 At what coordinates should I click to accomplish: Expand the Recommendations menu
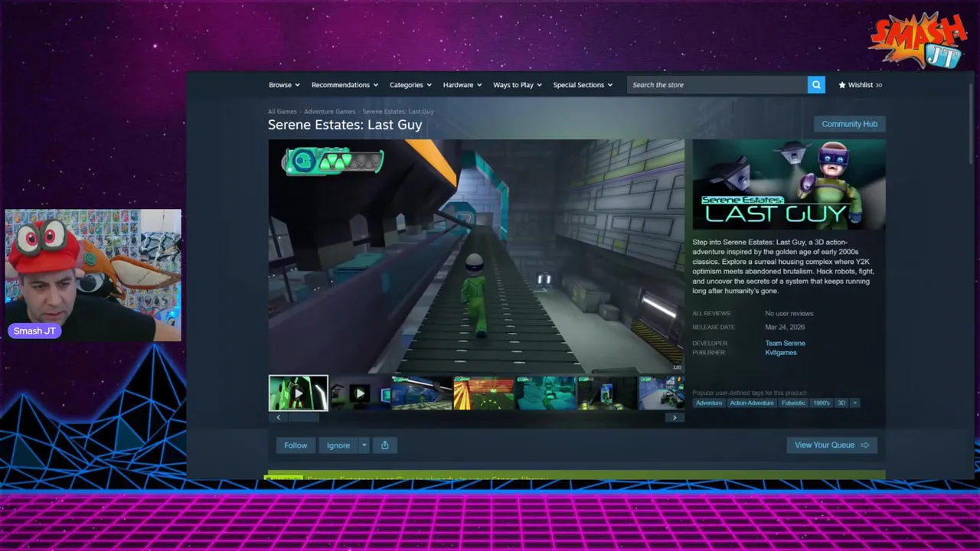pos(345,85)
